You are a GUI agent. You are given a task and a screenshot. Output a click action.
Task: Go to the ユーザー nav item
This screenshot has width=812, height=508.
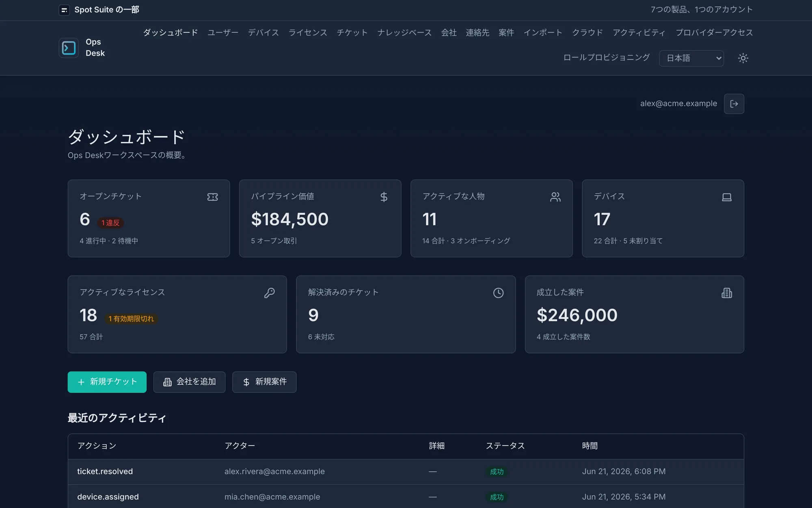tap(223, 33)
